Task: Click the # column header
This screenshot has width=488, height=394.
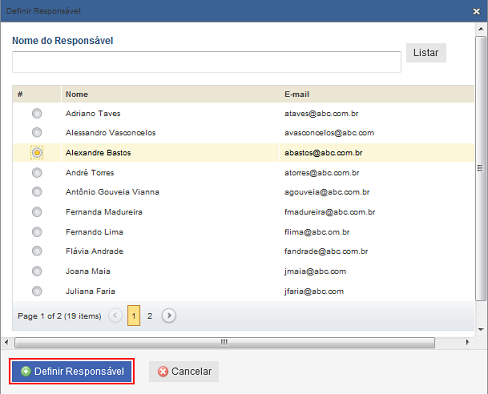Action: click(20, 94)
